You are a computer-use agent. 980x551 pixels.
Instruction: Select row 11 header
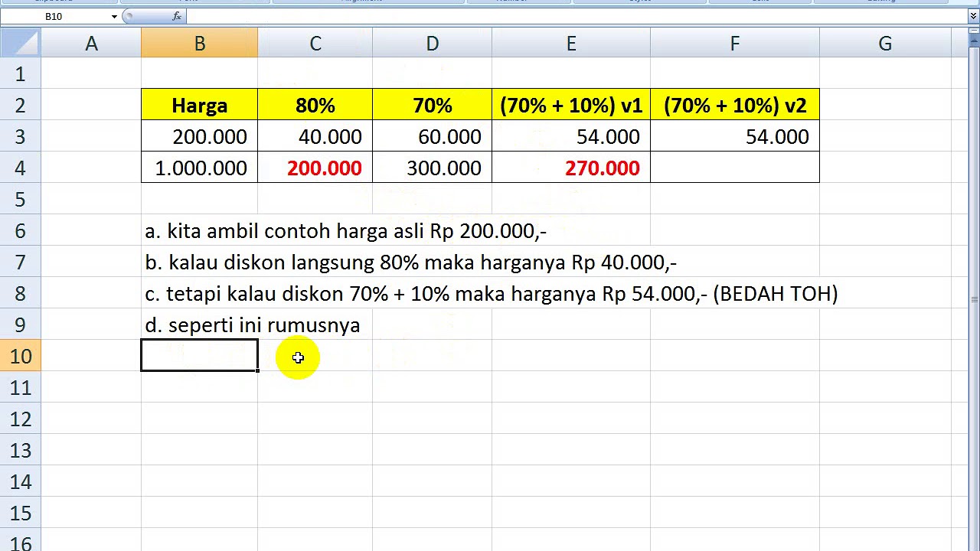(20, 387)
